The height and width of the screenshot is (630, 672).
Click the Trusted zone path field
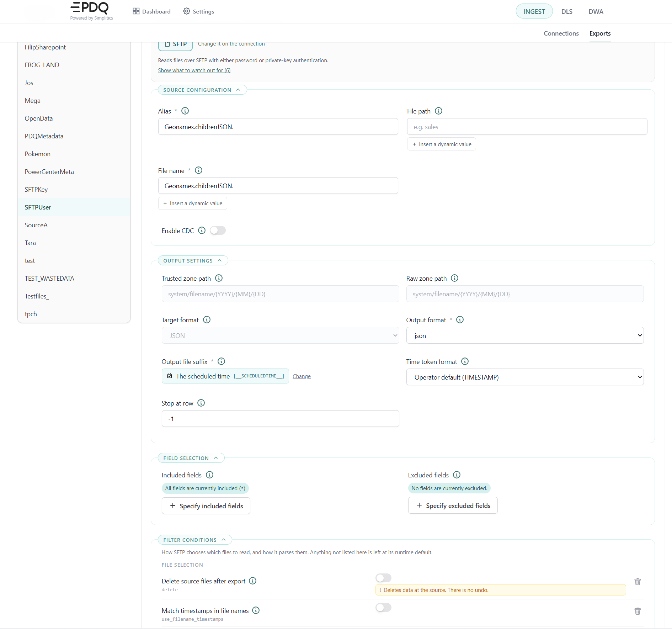point(280,294)
